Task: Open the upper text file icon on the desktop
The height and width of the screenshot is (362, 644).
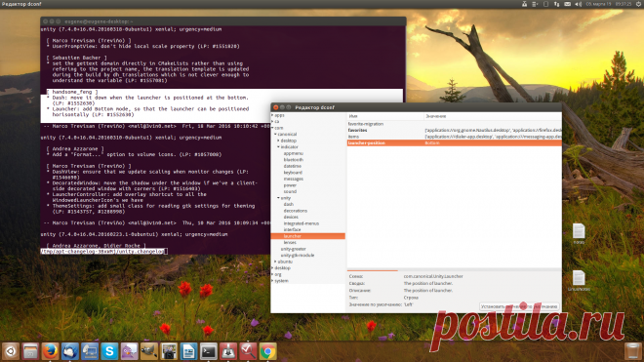Action: (x=579, y=231)
